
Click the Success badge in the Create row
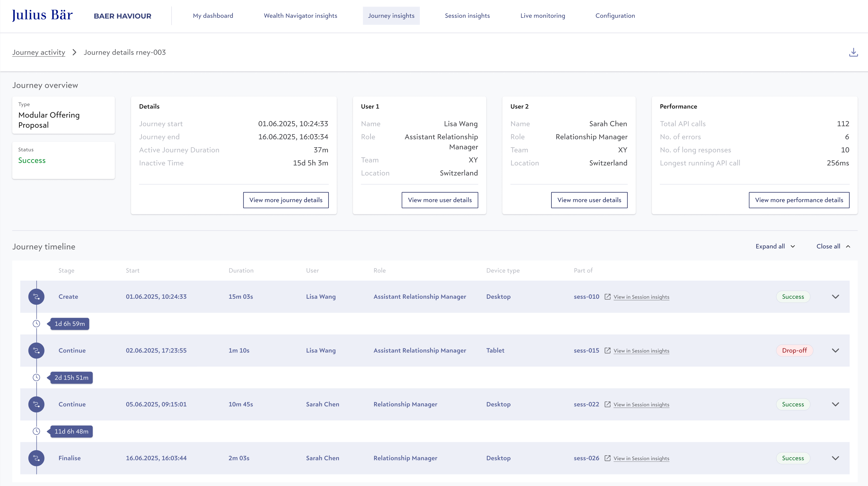(x=793, y=297)
